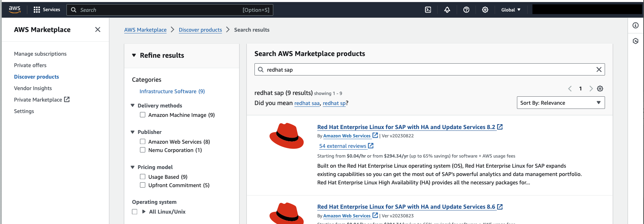Viewport: 644px width, 224px height.
Task: Click Amazon Web Services publisher link for 8.6
Action: coord(347,216)
